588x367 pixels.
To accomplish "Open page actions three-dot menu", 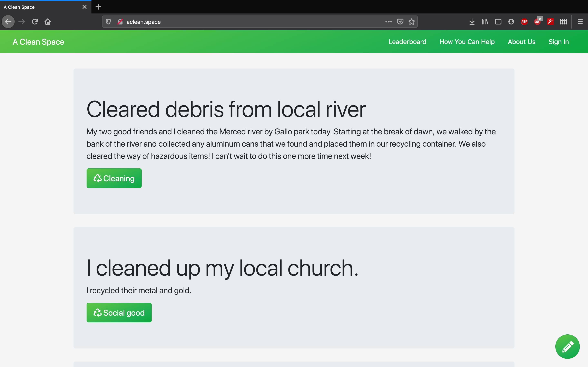I will coord(389,22).
